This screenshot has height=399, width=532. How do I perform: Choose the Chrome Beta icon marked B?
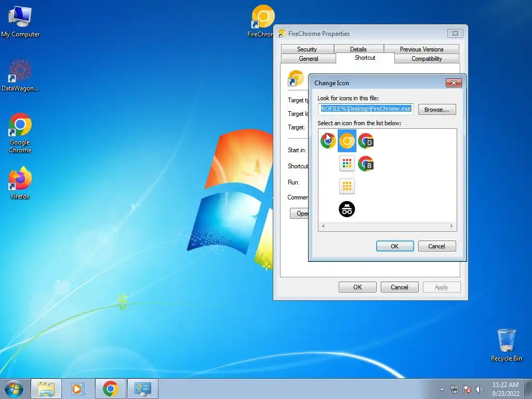pos(365,164)
